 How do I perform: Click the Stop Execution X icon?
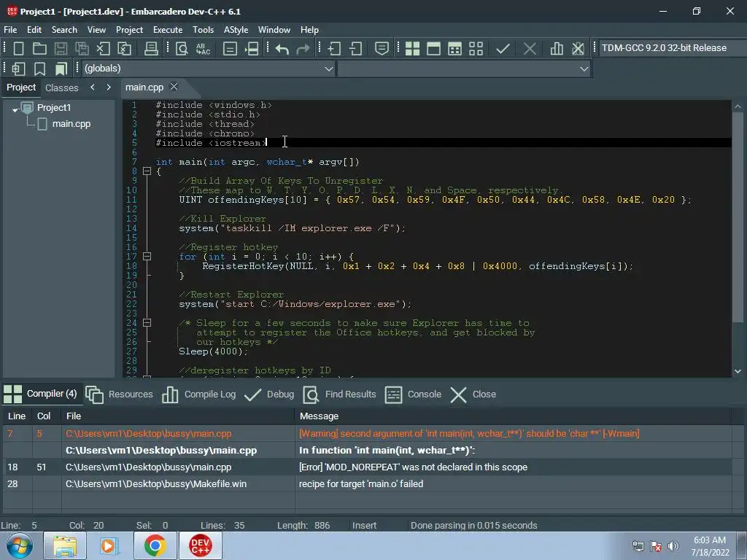[x=530, y=49]
